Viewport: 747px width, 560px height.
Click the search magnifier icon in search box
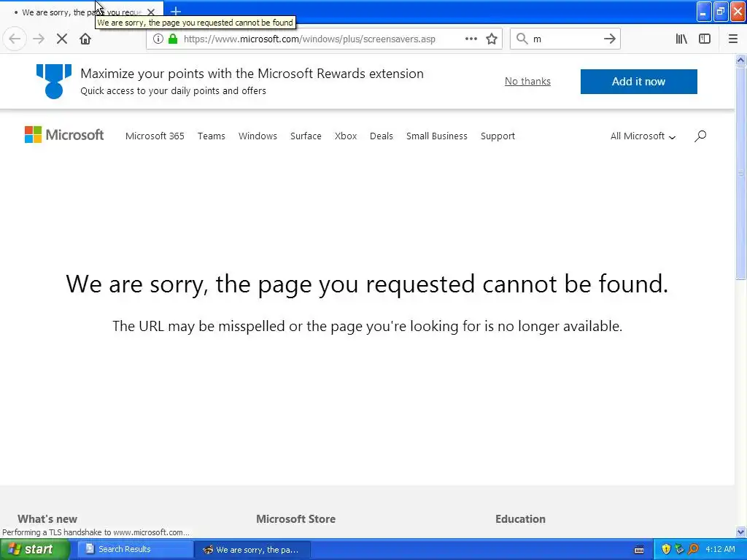click(x=522, y=39)
